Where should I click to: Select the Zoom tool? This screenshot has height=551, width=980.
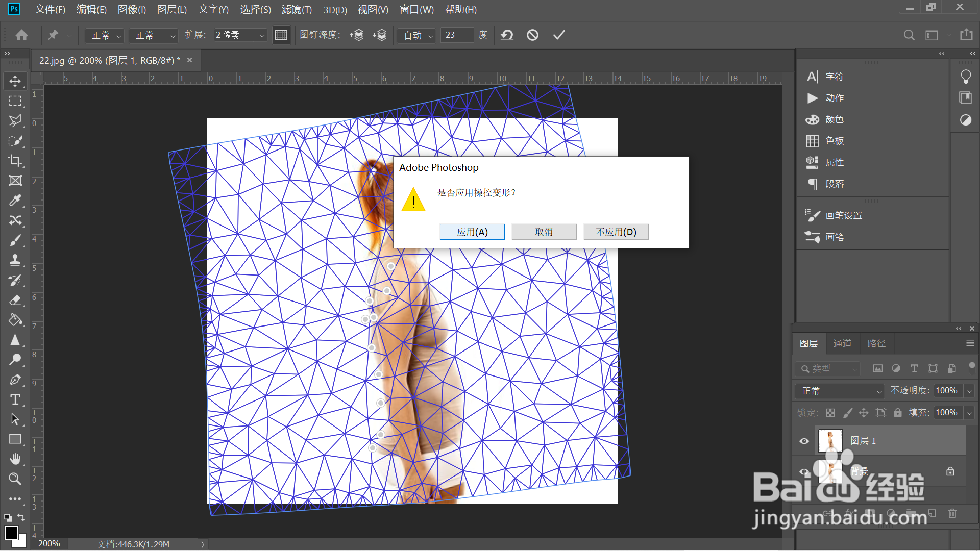15,479
